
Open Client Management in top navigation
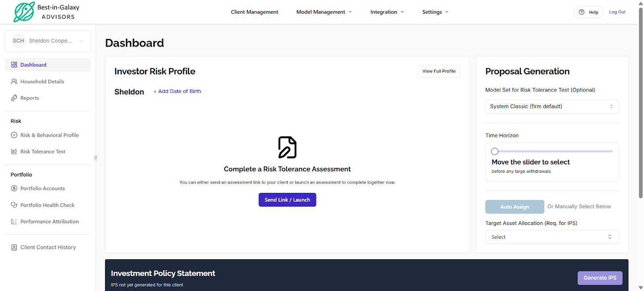[254, 12]
